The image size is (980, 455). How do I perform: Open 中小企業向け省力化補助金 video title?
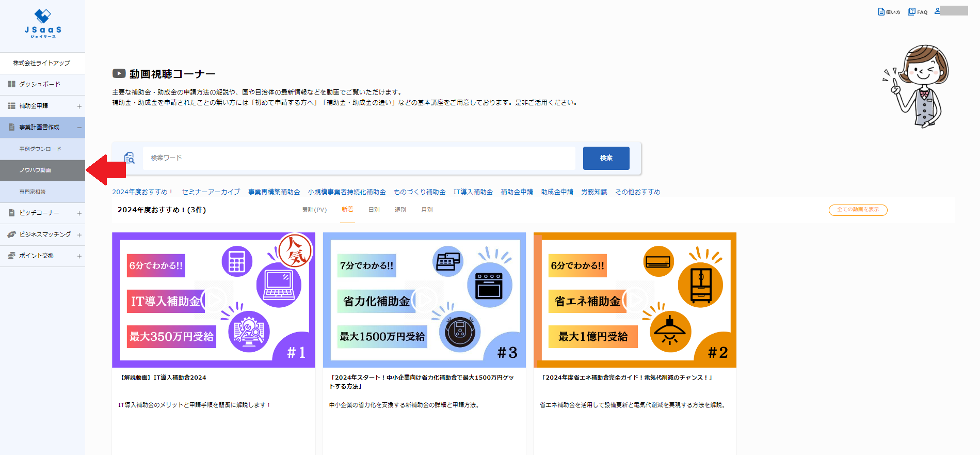[x=422, y=382]
